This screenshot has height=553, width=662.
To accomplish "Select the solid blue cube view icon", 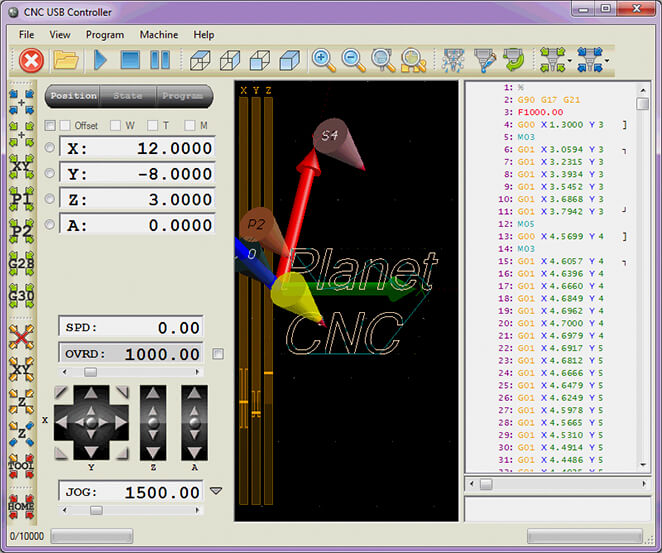I will click(290, 60).
